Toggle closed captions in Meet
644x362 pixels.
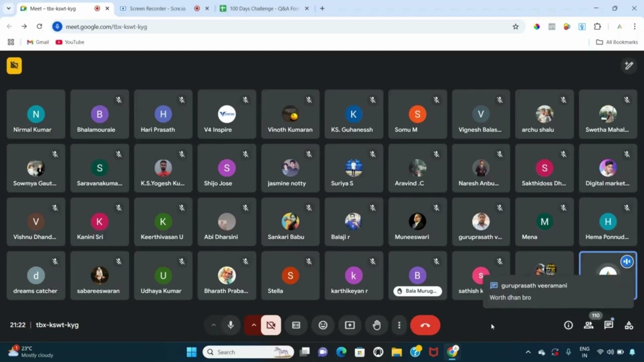[x=296, y=325]
